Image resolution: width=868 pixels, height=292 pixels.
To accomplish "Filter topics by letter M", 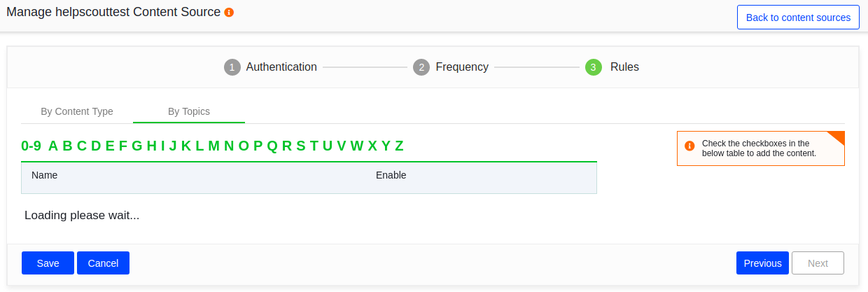I will (213, 146).
